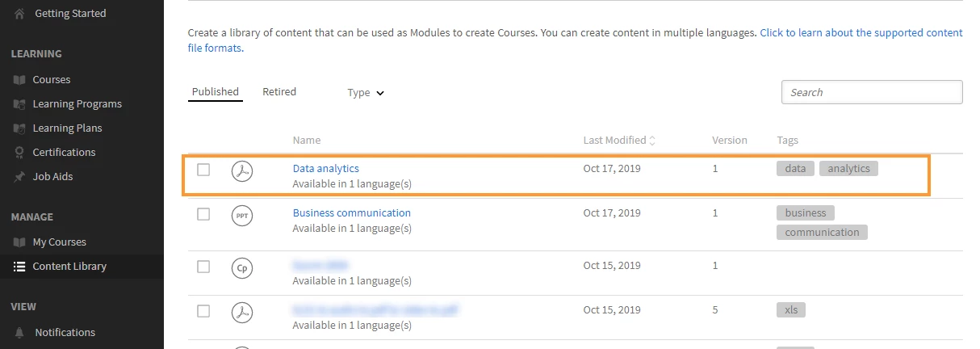Select the Business communication checkbox
The width and height of the screenshot is (980, 349).
[203, 214]
